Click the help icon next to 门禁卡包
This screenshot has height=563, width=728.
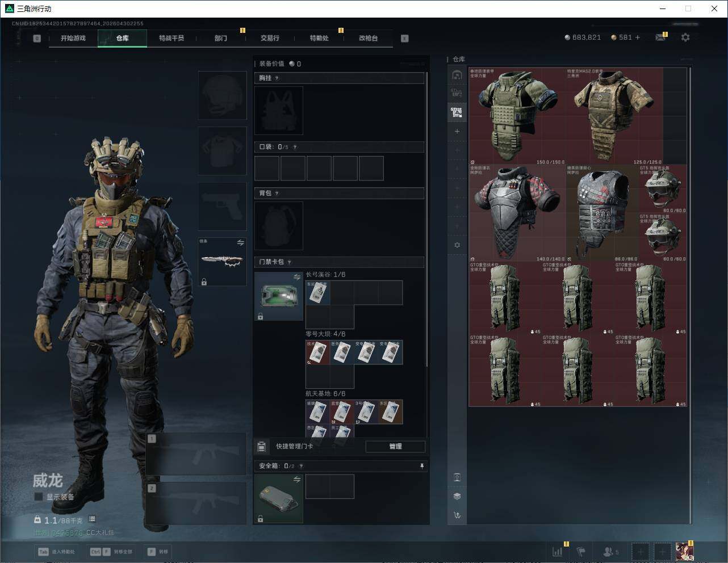coord(290,262)
